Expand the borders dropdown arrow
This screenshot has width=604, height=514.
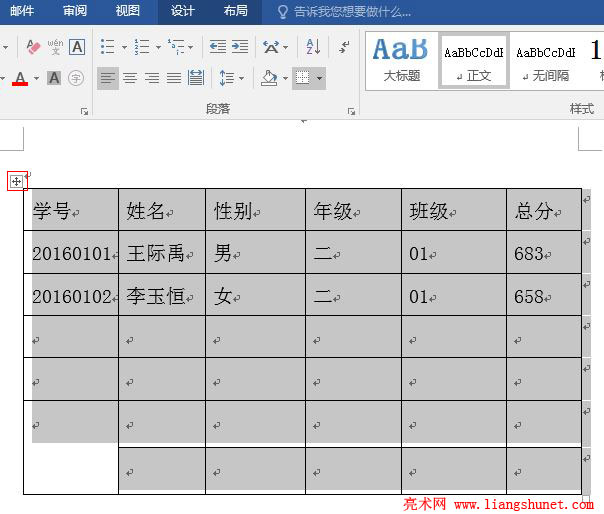tap(320, 78)
